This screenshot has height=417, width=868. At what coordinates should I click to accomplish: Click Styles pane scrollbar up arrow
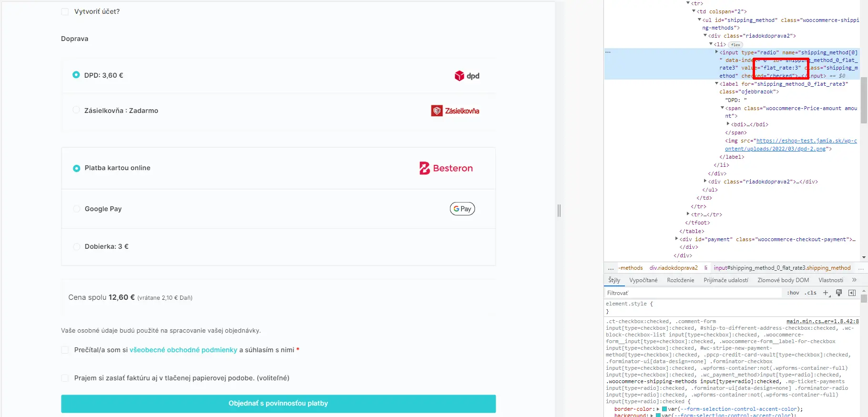[864, 290]
